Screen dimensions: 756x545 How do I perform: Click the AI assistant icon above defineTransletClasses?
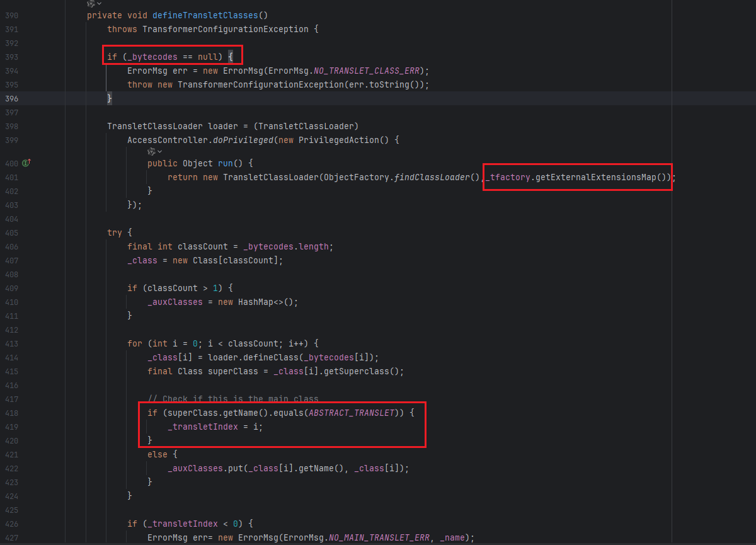(x=90, y=4)
